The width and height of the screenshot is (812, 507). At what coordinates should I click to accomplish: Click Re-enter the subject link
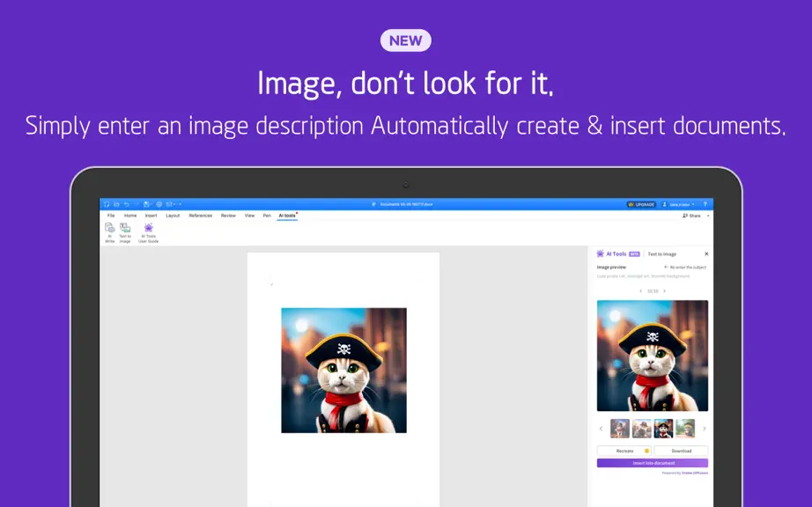point(685,268)
